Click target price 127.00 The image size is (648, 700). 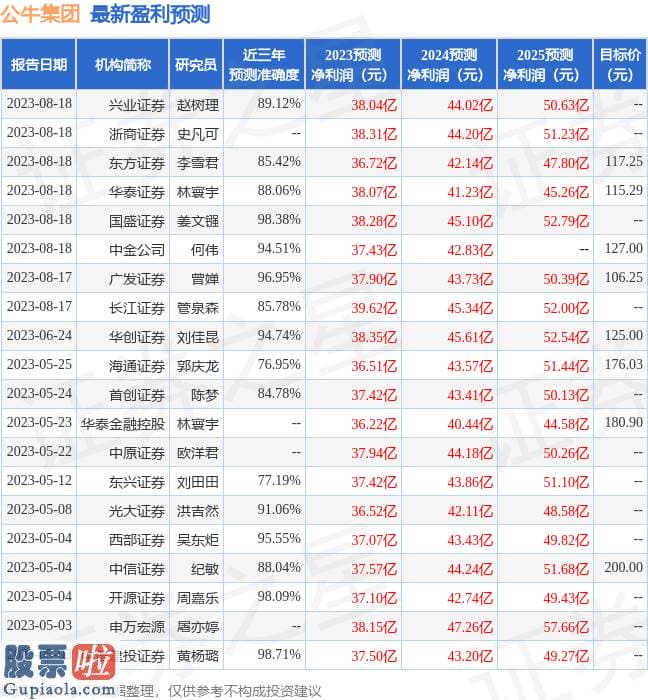pyautogui.click(x=624, y=249)
